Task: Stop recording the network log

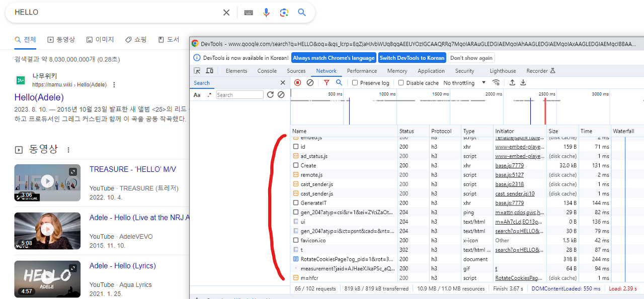Action: click(x=298, y=82)
